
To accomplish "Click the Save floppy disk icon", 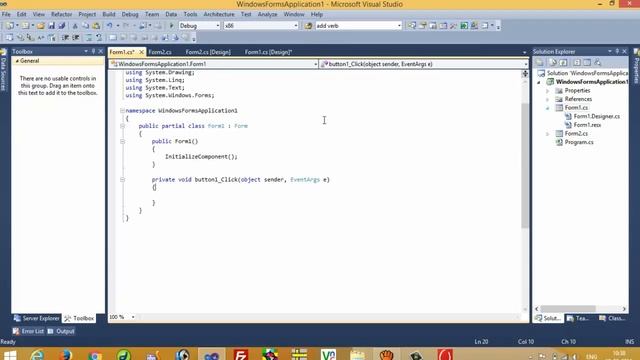I will click(x=51, y=26).
